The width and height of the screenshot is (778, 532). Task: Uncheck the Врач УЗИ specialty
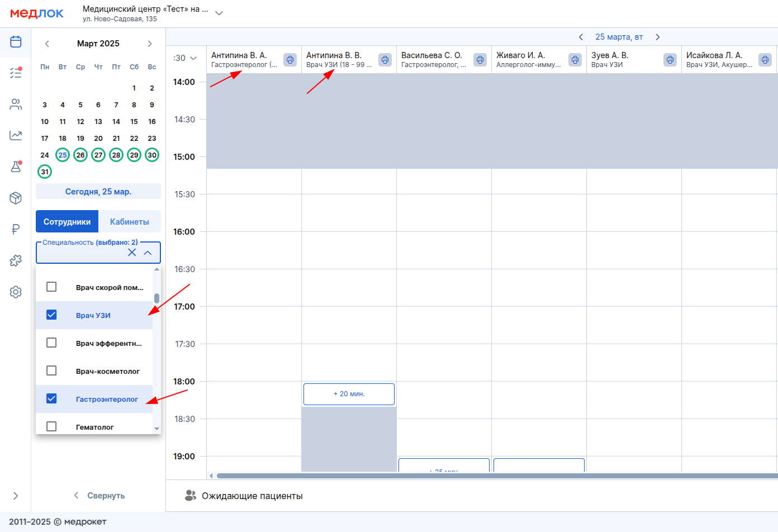pyautogui.click(x=51, y=315)
